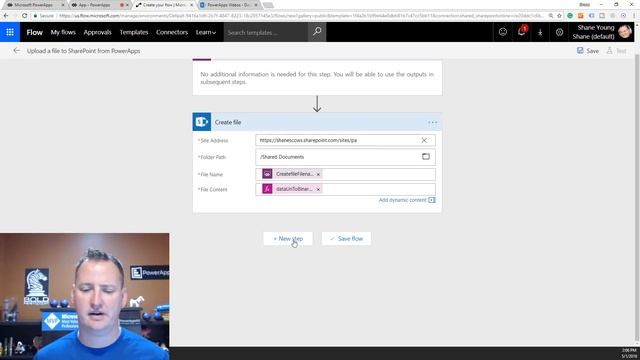This screenshot has height=360, width=640.
Task: Expand the Learn dropdown
Action: point(205,32)
